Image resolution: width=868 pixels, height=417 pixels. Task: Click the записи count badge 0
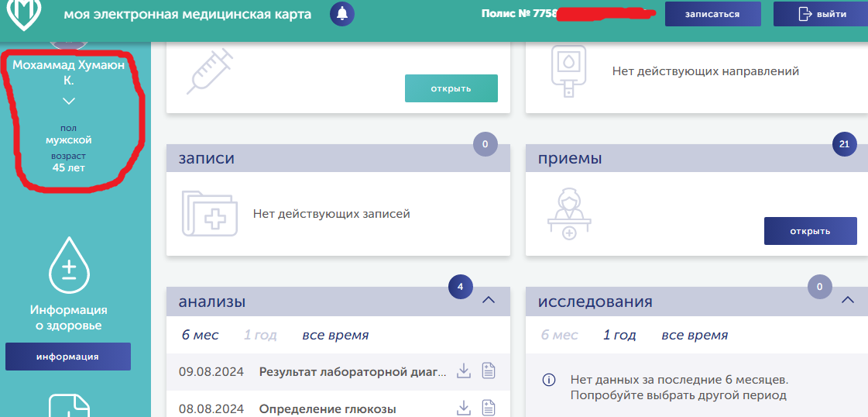[485, 144]
